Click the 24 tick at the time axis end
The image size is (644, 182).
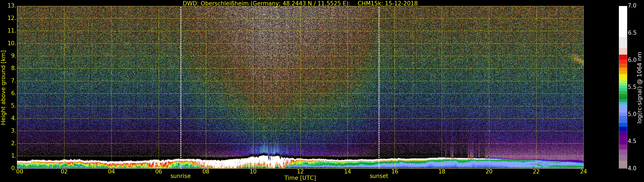point(583,172)
